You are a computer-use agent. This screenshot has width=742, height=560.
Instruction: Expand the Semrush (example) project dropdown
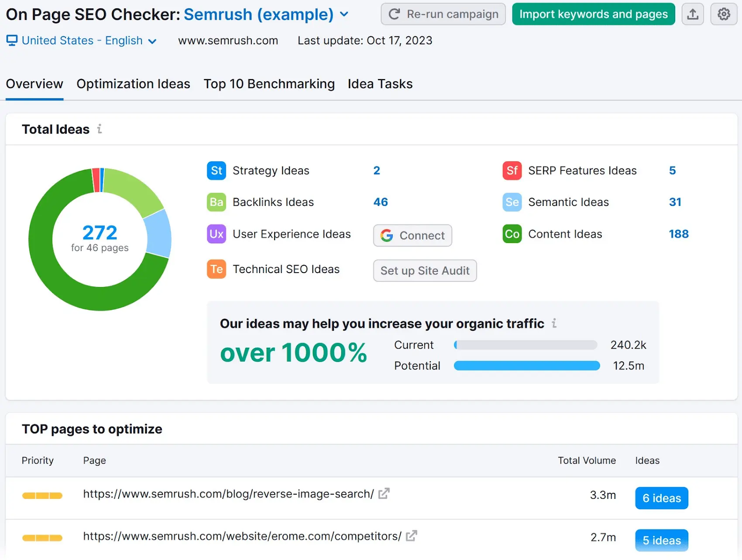click(x=344, y=14)
